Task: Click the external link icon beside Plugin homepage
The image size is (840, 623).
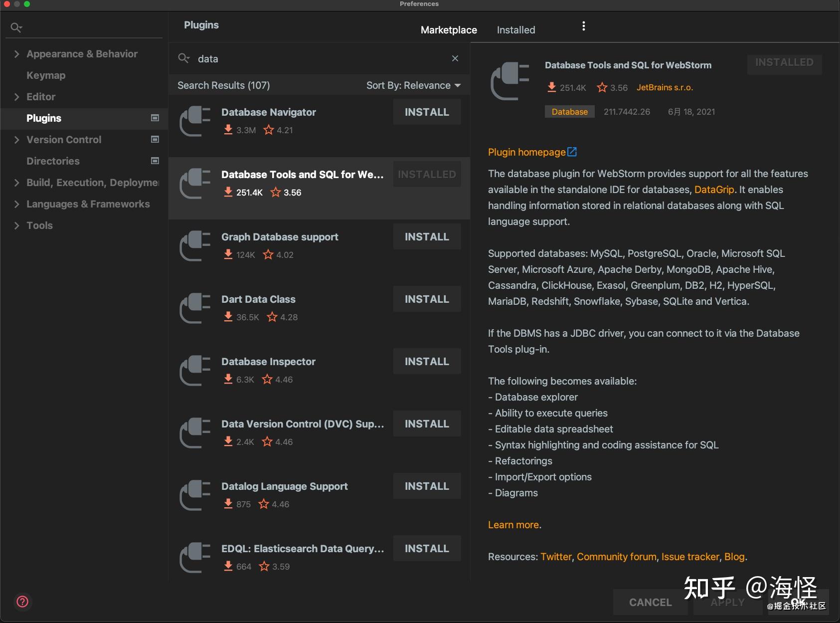Action: coord(572,152)
